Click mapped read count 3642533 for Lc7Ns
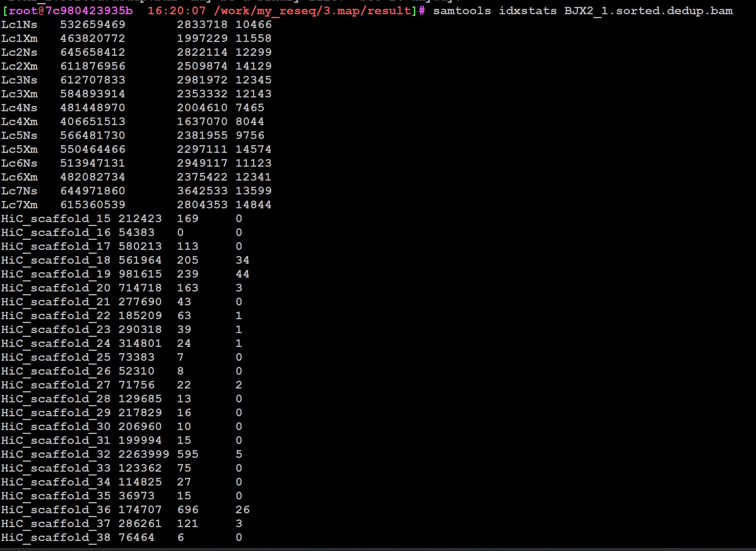The height and width of the screenshot is (551, 756). 202,191
